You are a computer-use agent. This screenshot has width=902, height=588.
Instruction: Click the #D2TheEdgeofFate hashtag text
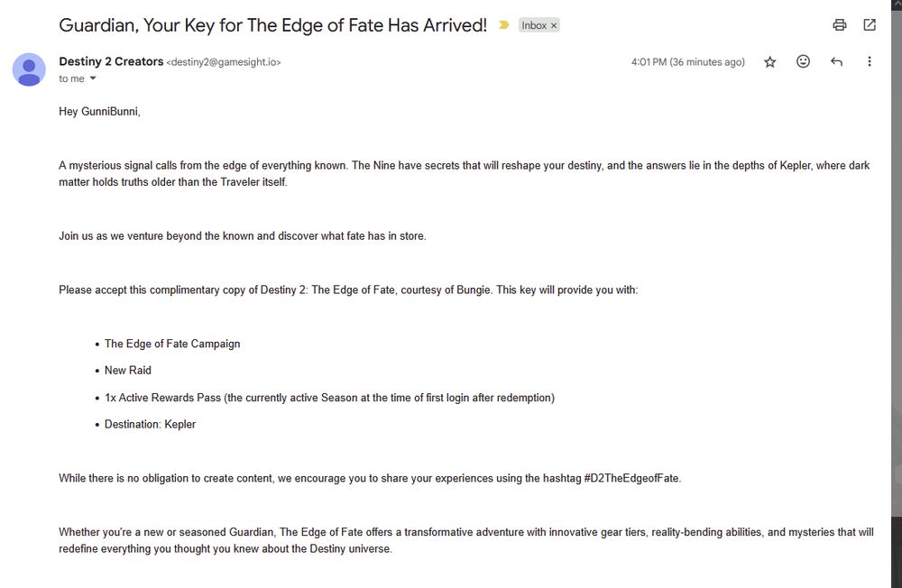[x=631, y=478]
